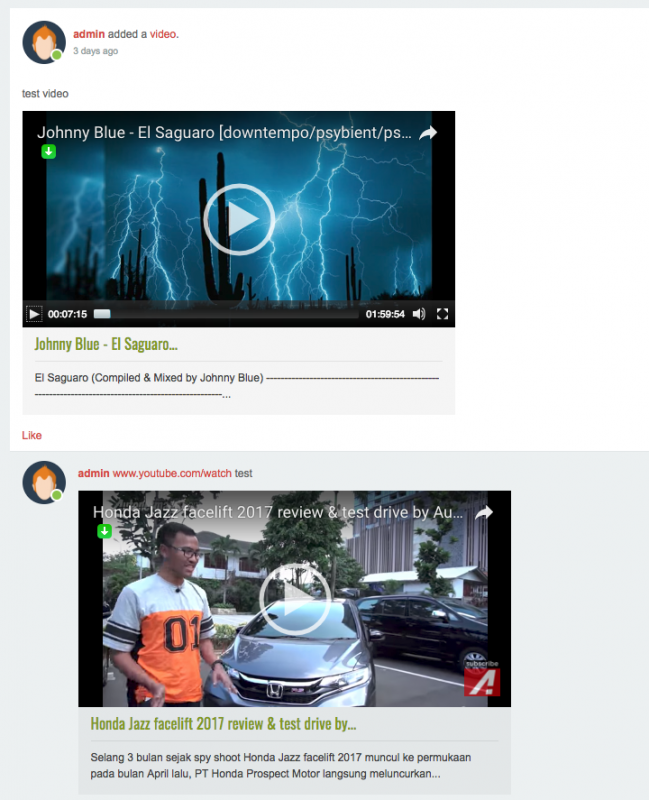Play the Johnny Blue video with center play button
The image size is (649, 800).
tap(239, 219)
